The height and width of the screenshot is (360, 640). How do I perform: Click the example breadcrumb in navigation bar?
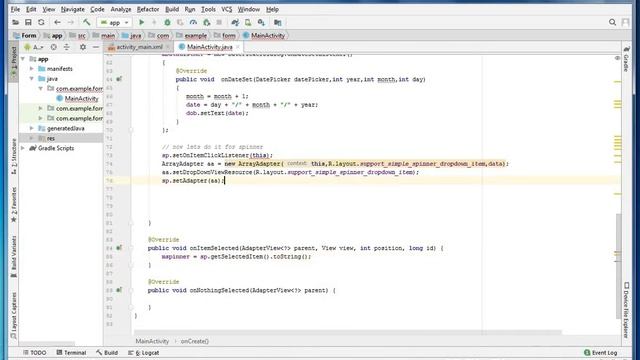click(x=192, y=36)
